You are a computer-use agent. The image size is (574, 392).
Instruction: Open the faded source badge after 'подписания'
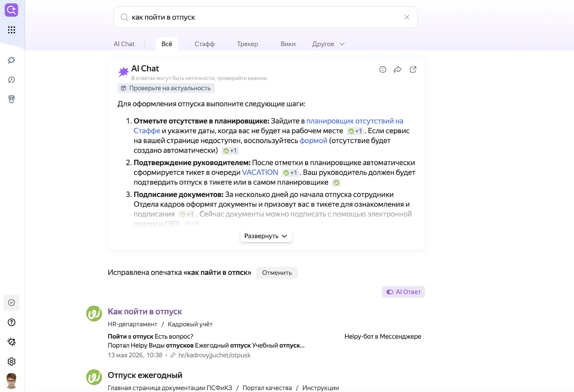[x=187, y=214]
